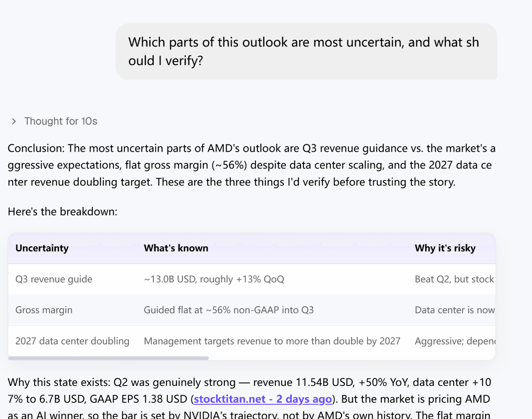This screenshot has width=532, height=419.
Task: Click the Beat Q2, but stock cell
Action: (x=455, y=279)
